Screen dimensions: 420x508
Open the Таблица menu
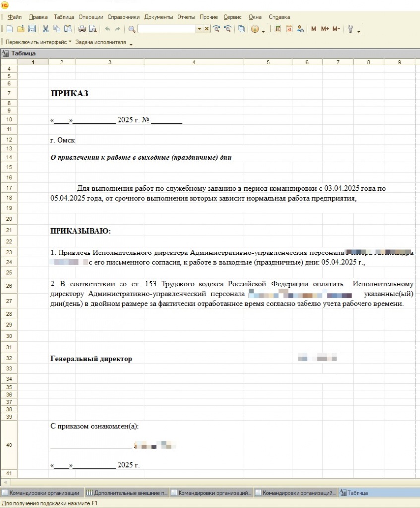click(64, 17)
